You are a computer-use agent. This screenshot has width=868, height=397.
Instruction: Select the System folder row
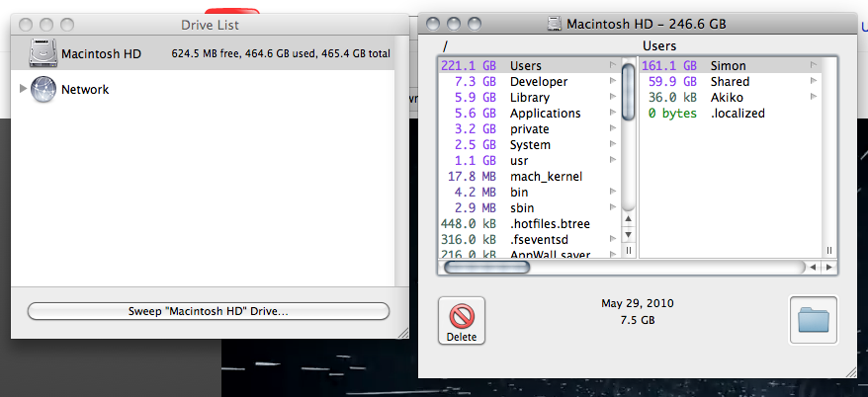530,145
